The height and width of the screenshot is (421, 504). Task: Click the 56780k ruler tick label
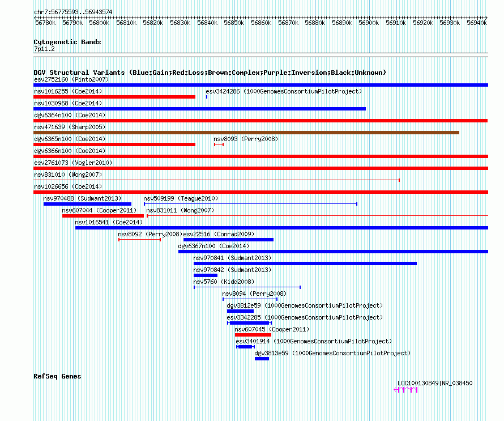[x=45, y=23]
